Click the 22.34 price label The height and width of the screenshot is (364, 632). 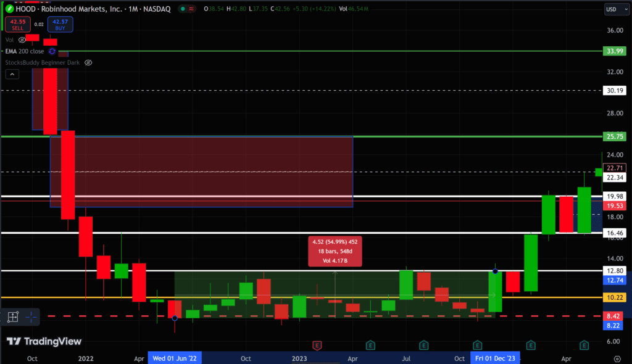615,177
